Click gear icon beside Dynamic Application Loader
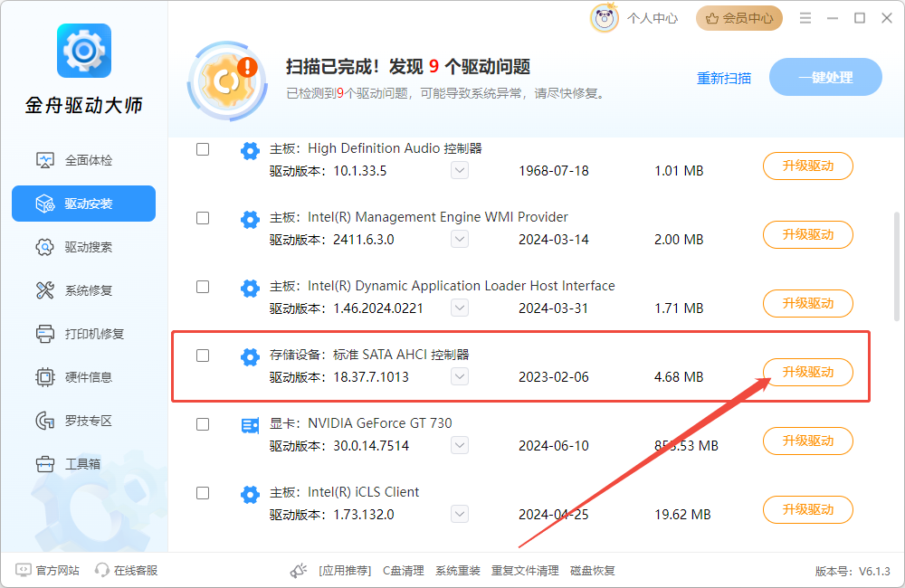Screen dimensions: 905x588 click(x=250, y=288)
